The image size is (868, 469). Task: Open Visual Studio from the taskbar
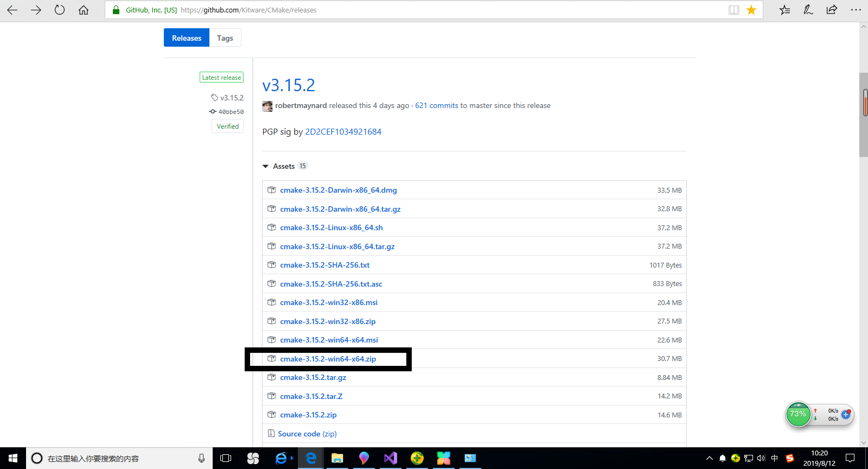[391, 458]
